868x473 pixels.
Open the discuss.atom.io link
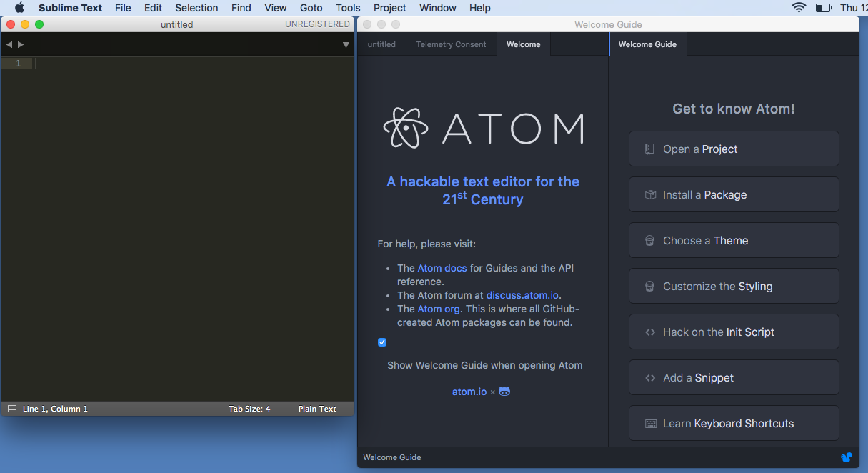522,295
